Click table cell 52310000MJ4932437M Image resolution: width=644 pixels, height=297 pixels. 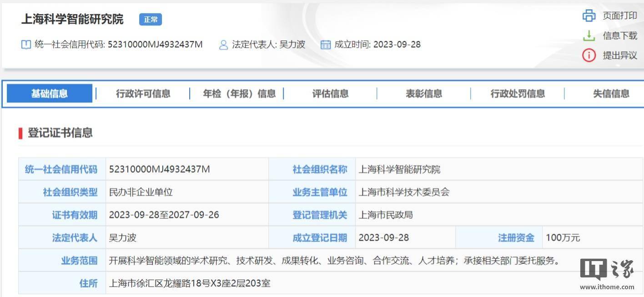(160, 169)
